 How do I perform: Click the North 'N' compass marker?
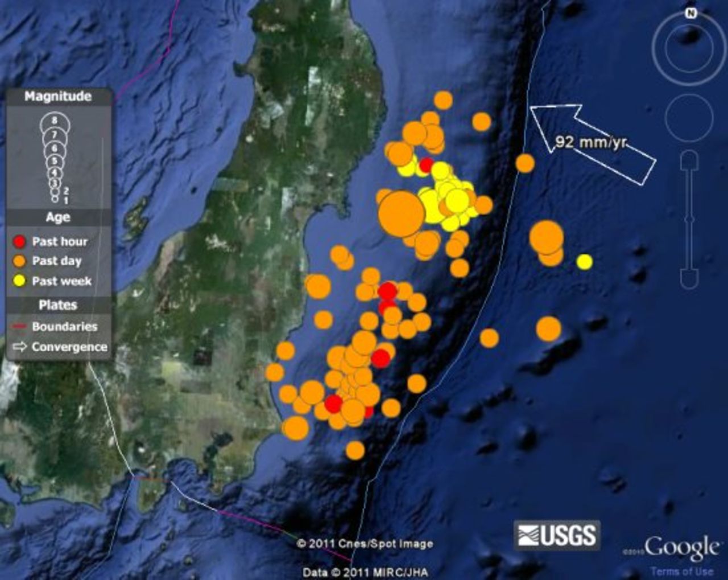pos(691,14)
